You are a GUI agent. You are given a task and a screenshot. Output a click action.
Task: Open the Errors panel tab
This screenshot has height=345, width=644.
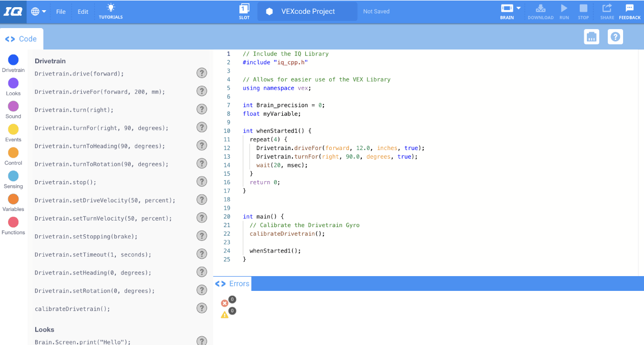click(x=232, y=284)
